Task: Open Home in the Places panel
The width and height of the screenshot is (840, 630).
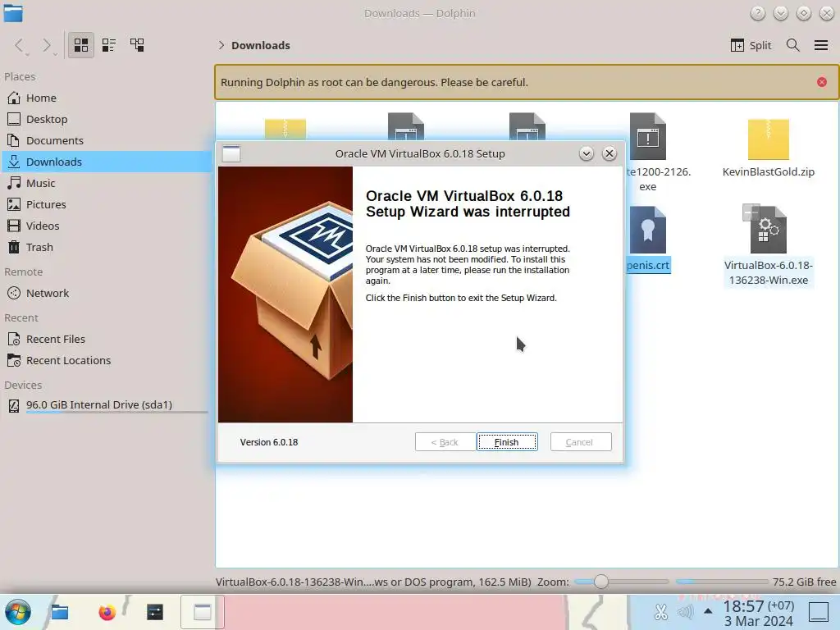Action: (x=107, y=98)
